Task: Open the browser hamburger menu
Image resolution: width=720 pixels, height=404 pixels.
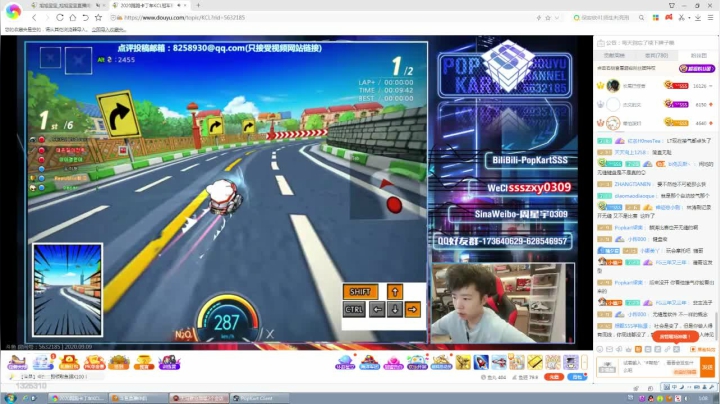Action: (710, 17)
